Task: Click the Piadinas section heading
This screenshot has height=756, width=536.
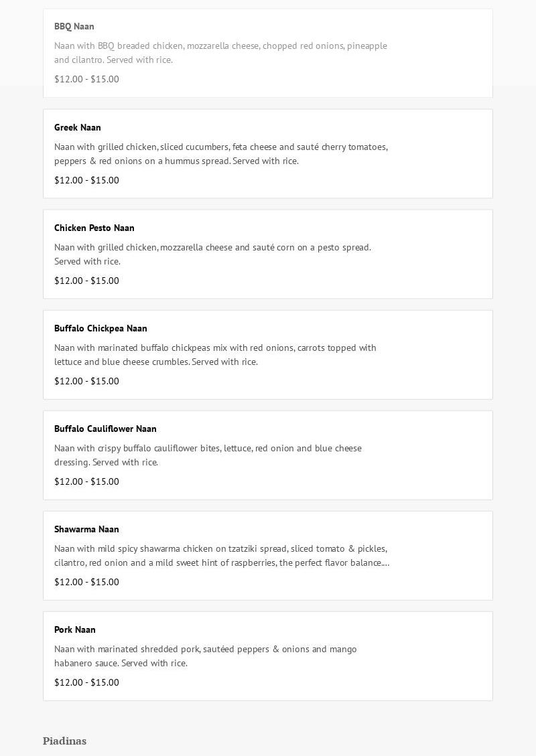Action: 65,741
